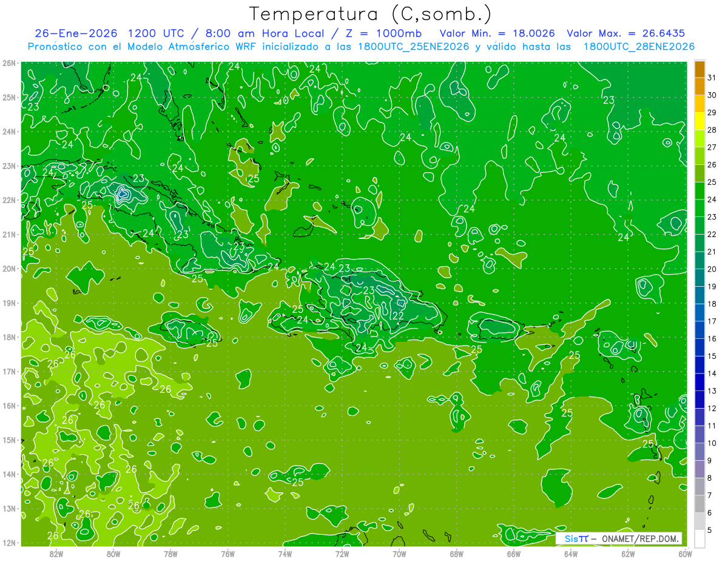Click the latitude axis label "18N"
This screenshot has width=728, height=562.
9,337
